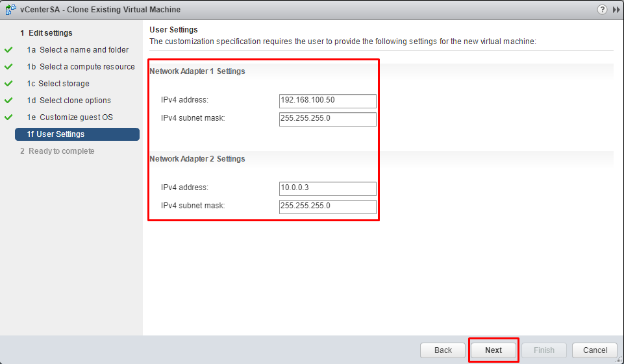Click green checkmark beside Select clone options

click(x=8, y=101)
